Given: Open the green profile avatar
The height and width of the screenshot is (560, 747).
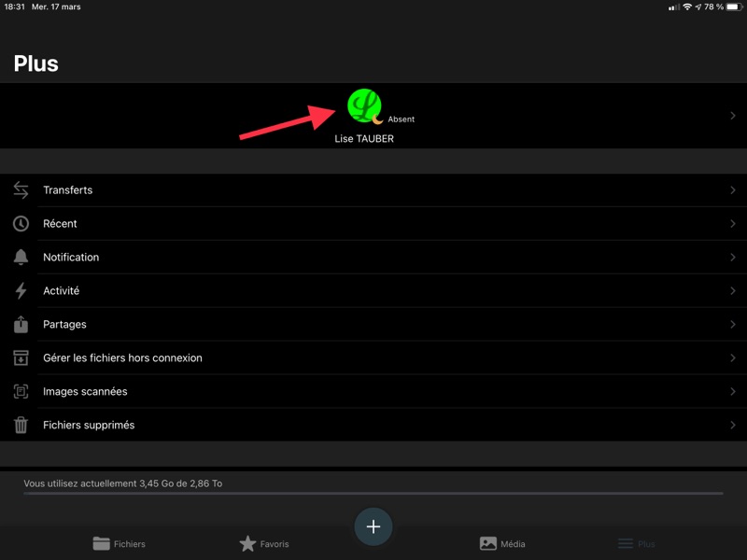Looking at the screenshot, I should click(x=364, y=106).
